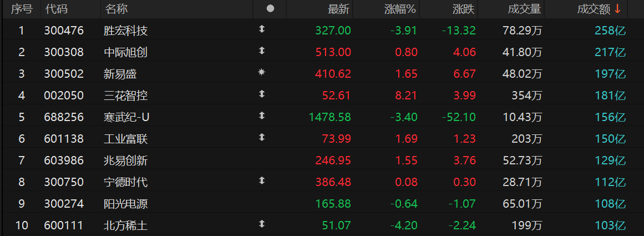The image size is (644, 236).
Task: Click the marker icon in 宁德时代 row
Action: click(x=262, y=180)
